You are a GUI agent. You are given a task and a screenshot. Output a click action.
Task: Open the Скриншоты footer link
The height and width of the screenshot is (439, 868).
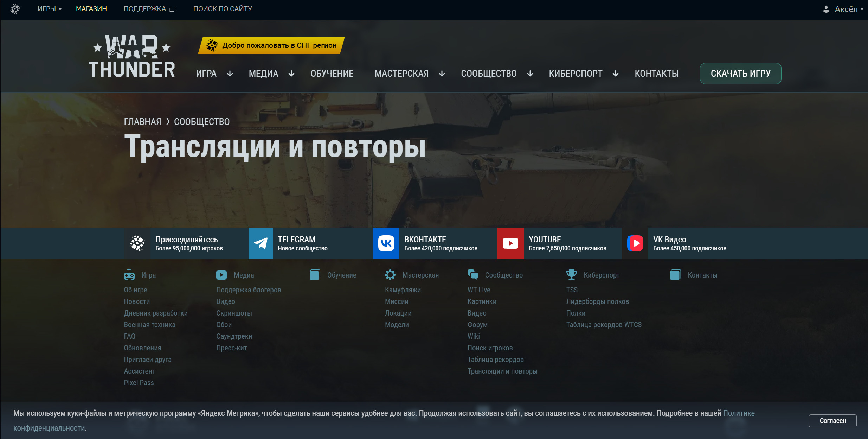click(234, 313)
